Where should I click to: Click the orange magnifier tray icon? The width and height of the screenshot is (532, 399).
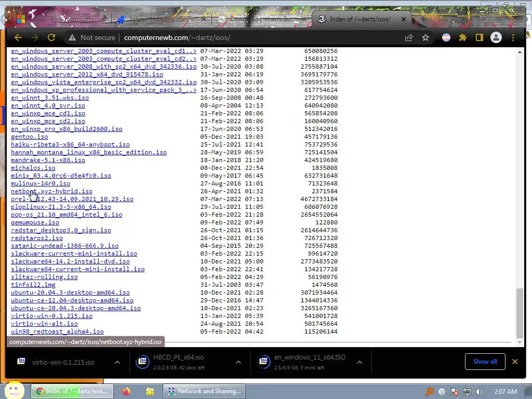[430, 392]
